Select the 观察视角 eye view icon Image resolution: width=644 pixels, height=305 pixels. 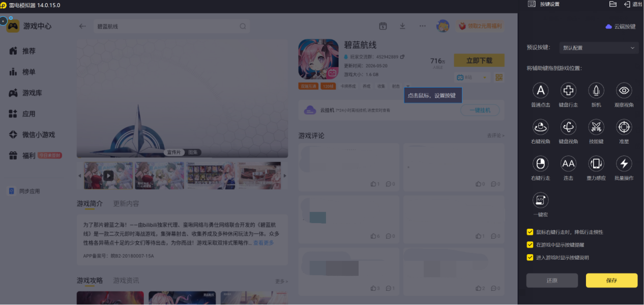(x=624, y=91)
